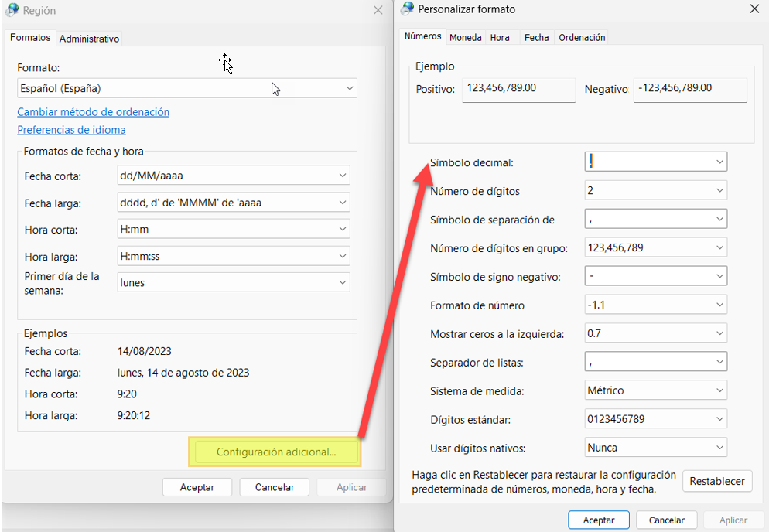Open the Fecha tab

[536, 37]
